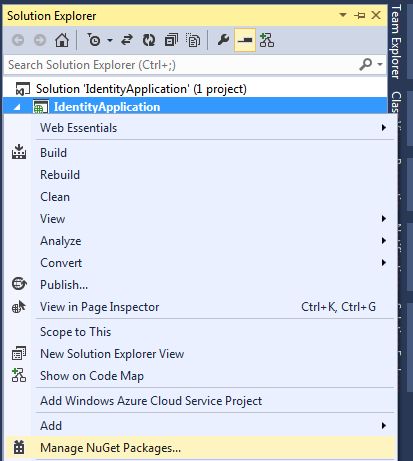This screenshot has width=413, height=461.
Task: Click the Show on Code Map icon
Action: click(x=19, y=375)
